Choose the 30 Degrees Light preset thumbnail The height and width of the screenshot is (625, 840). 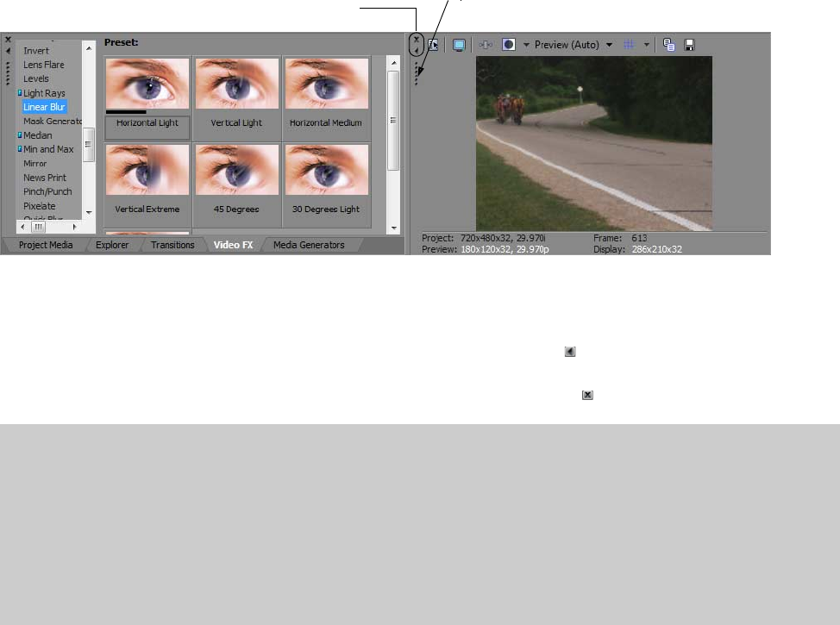pyautogui.click(x=326, y=170)
